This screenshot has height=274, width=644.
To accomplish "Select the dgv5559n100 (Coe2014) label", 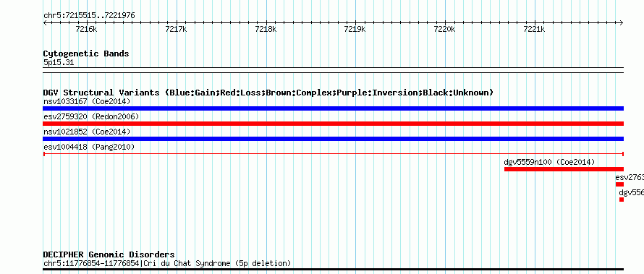I will (x=549, y=162).
